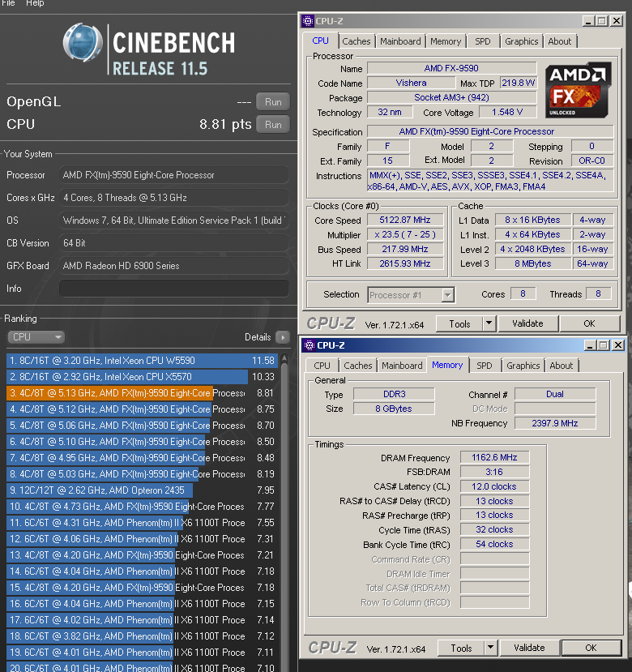This screenshot has width=632, height=672.
Task: Click Tools button in bottom CPU-Z window
Action: point(462,648)
